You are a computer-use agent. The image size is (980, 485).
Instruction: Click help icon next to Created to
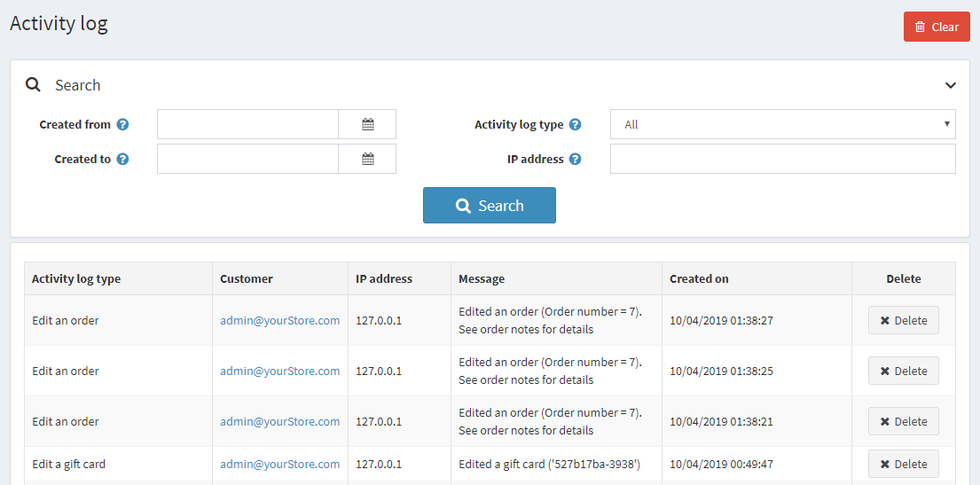123,160
